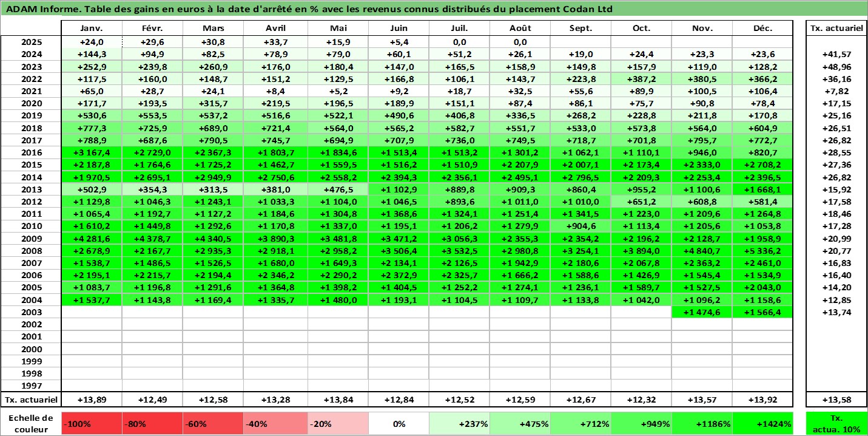The width and height of the screenshot is (868, 436).
Task: Click the +1 474,6 cell in Nov. 2003
Action: (x=702, y=312)
